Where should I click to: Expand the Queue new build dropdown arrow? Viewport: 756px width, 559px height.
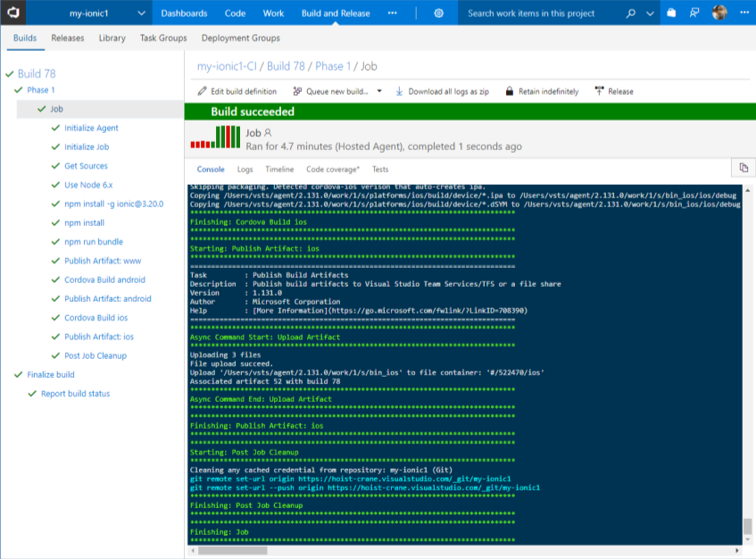(x=379, y=91)
